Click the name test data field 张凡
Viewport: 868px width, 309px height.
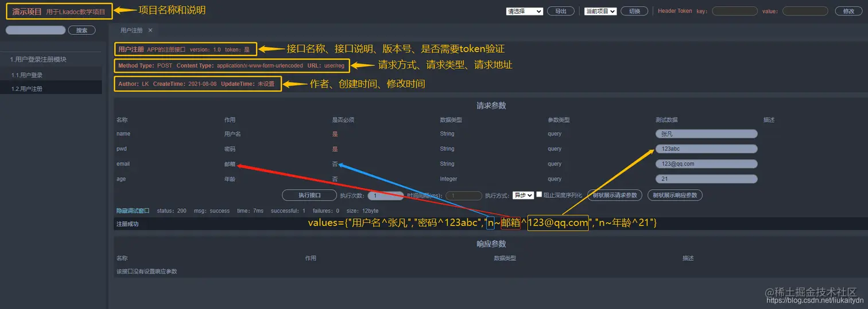[x=706, y=134]
